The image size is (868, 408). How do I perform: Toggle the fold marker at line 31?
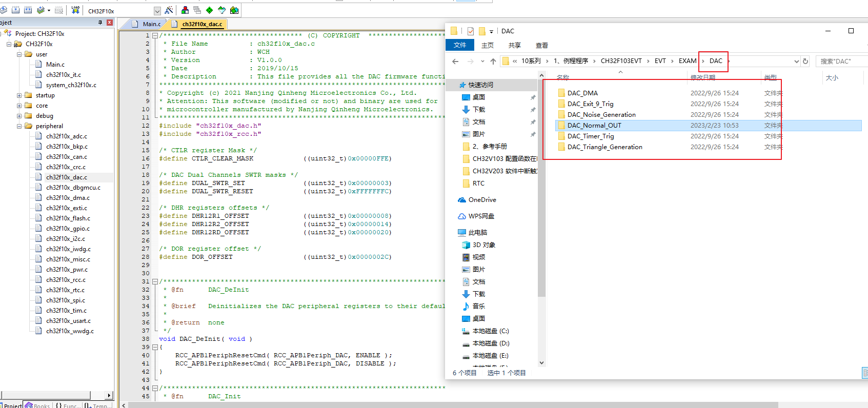click(x=155, y=281)
